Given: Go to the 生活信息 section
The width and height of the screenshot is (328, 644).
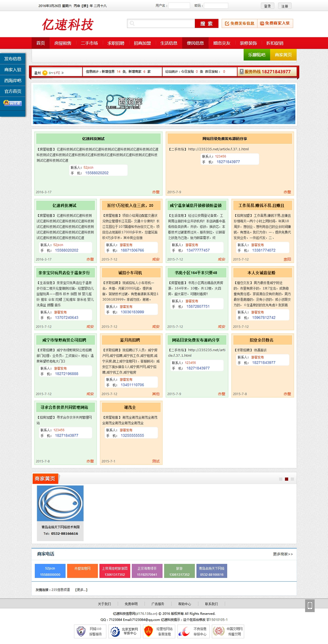Looking at the screenshot, I should coord(169,43).
